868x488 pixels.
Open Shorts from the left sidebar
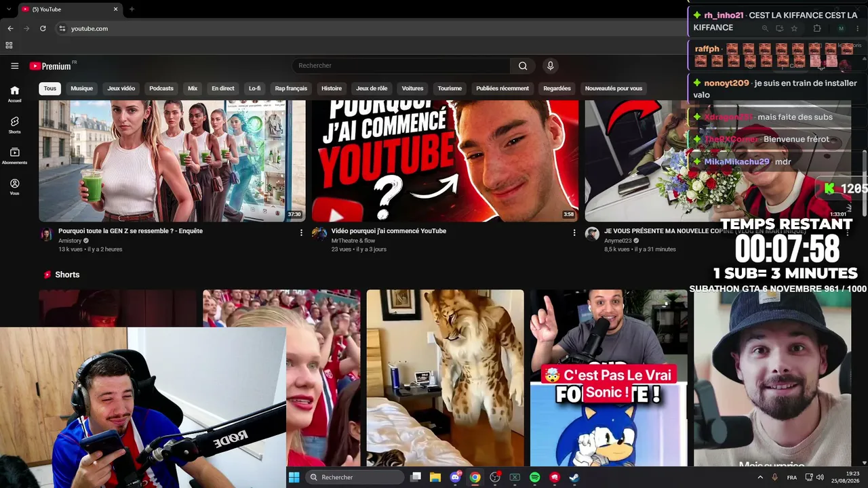tap(14, 125)
